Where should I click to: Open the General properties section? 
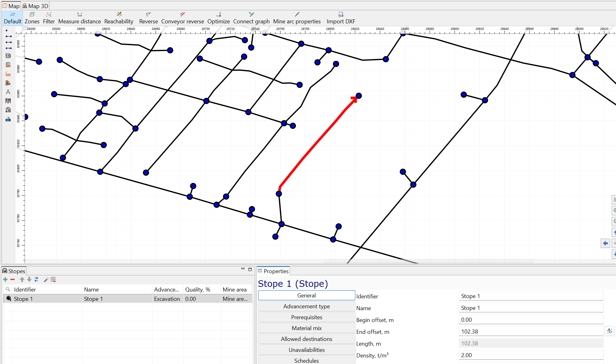coord(306,295)
